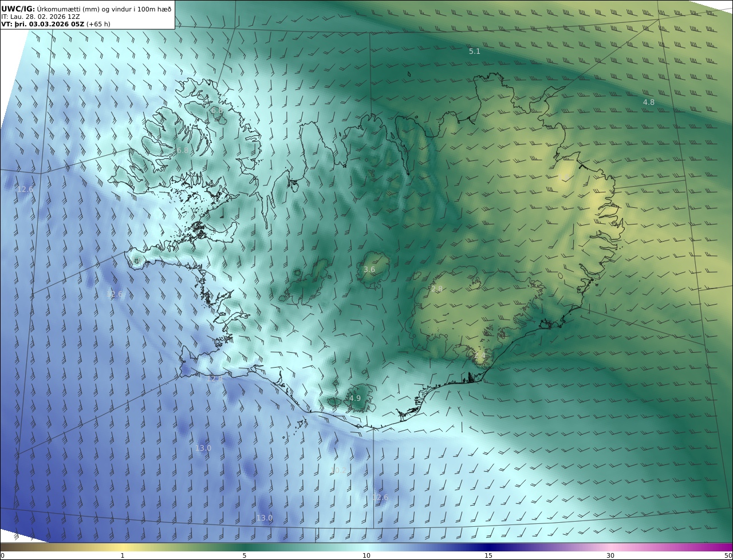Click the colour bar tick label 30
The image size is (733, 560).
(x=610, y=555)
